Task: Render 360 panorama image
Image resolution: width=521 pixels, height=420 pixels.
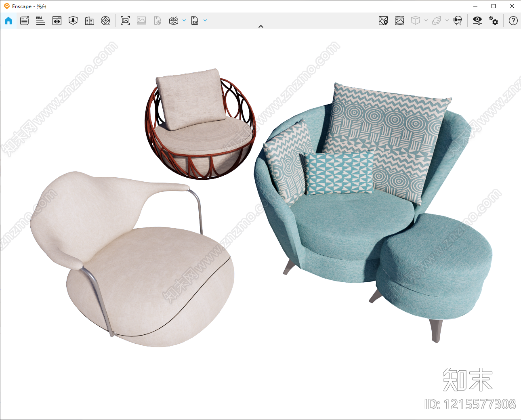Action: [x=174, y=21]
